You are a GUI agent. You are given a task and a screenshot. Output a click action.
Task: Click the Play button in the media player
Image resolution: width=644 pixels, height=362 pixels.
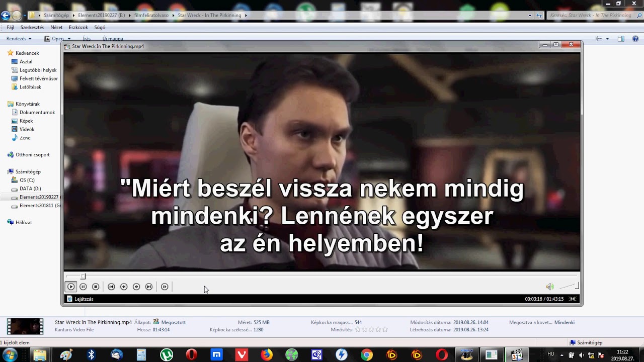point(71,287)
